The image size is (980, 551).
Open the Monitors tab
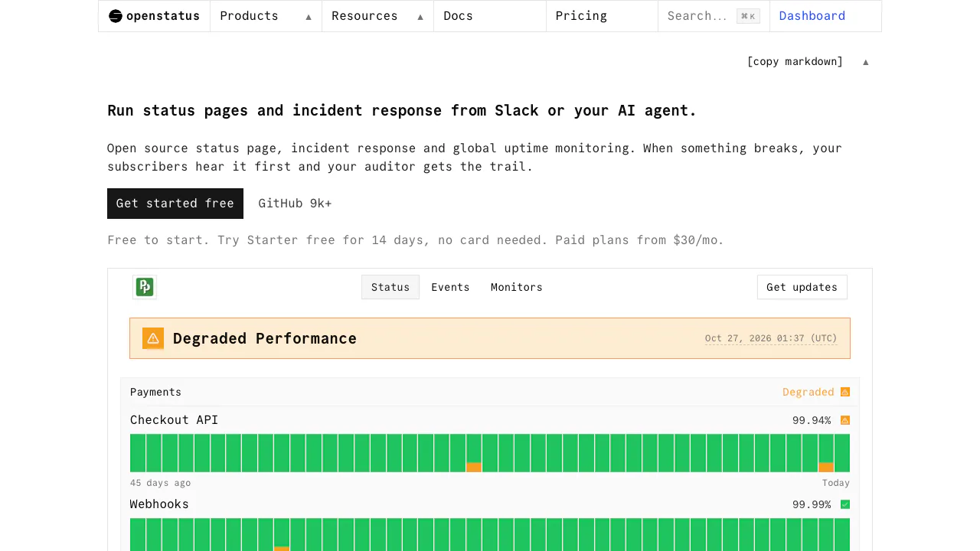click(517, 287)
